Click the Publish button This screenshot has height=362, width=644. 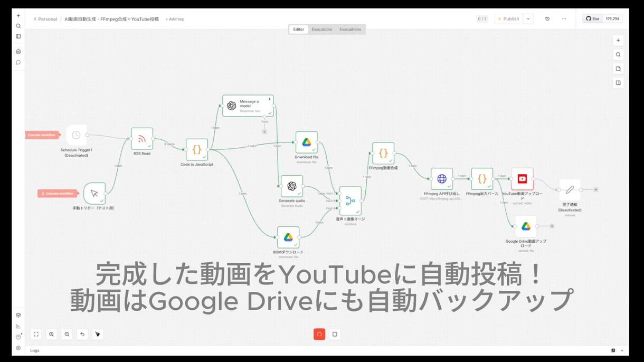(x=509, y=19)
